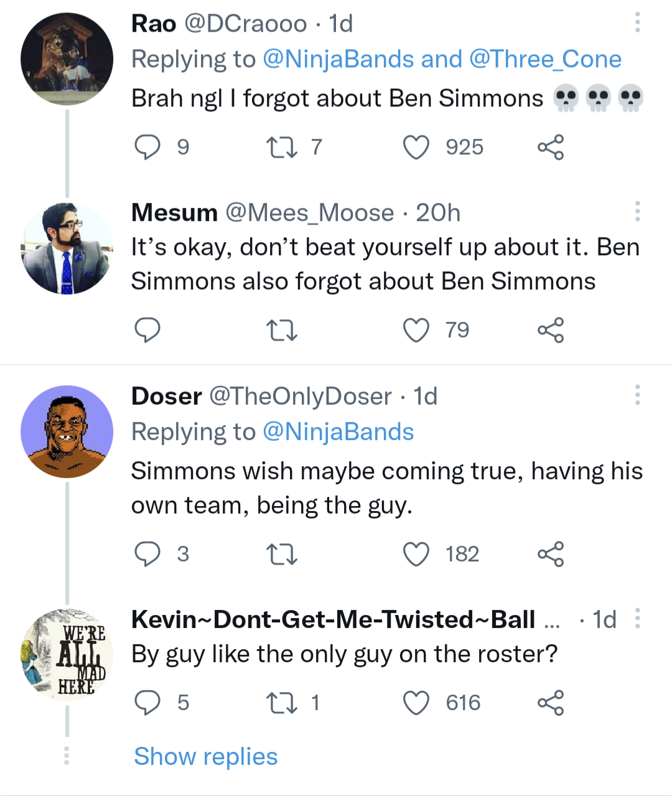Like Doser's tweet with 182 likes

(416, 554)
